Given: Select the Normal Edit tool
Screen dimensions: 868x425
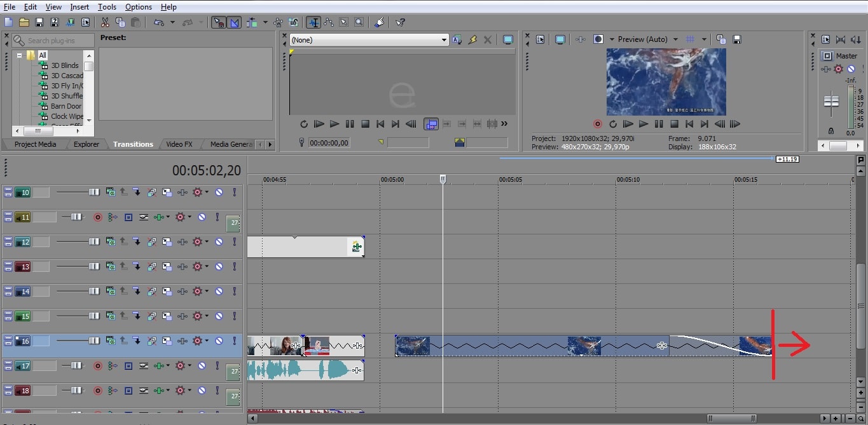Looking at the screenshot, I should pos(313,22).
